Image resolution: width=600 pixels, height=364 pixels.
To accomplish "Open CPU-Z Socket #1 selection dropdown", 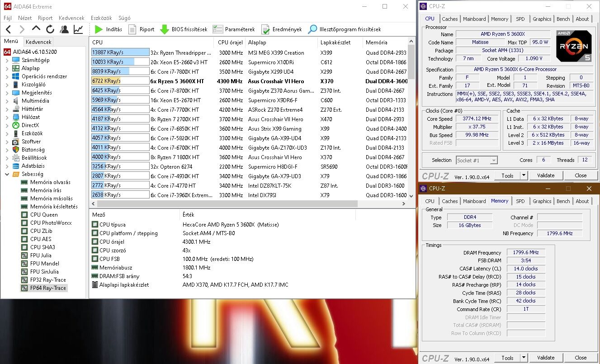I will point(477,160).
